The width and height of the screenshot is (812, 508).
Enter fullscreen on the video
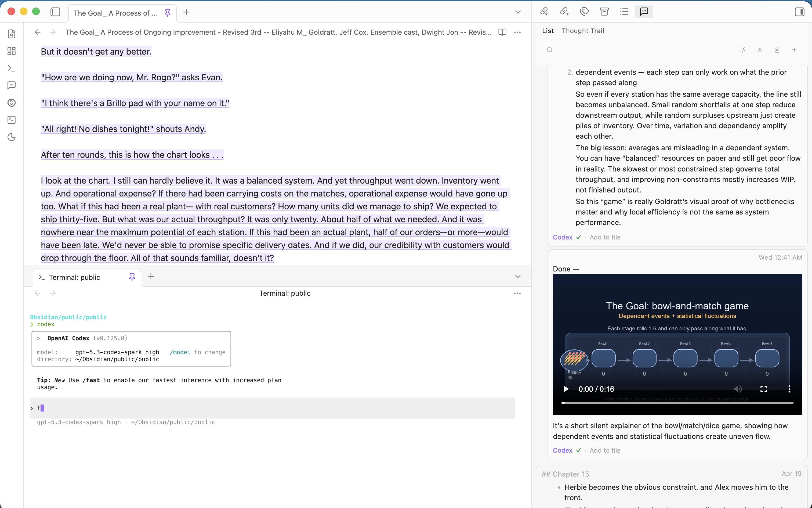click(764, 389)
